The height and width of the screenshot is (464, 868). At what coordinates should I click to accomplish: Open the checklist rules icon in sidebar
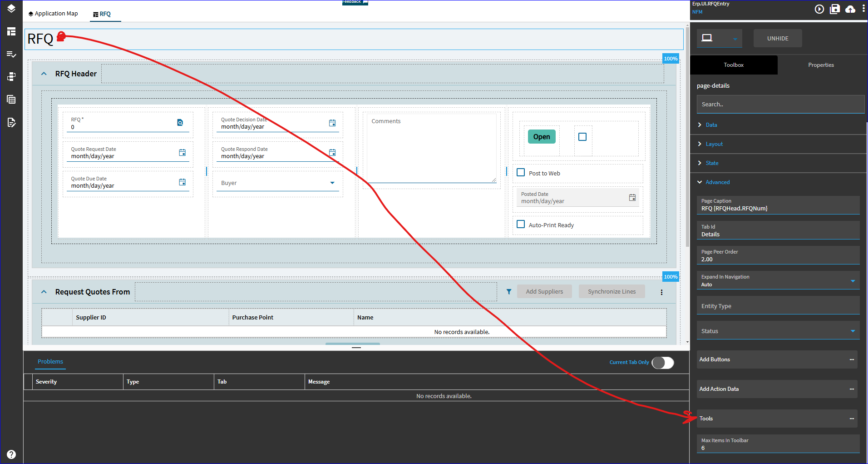(x=11, y=55)
